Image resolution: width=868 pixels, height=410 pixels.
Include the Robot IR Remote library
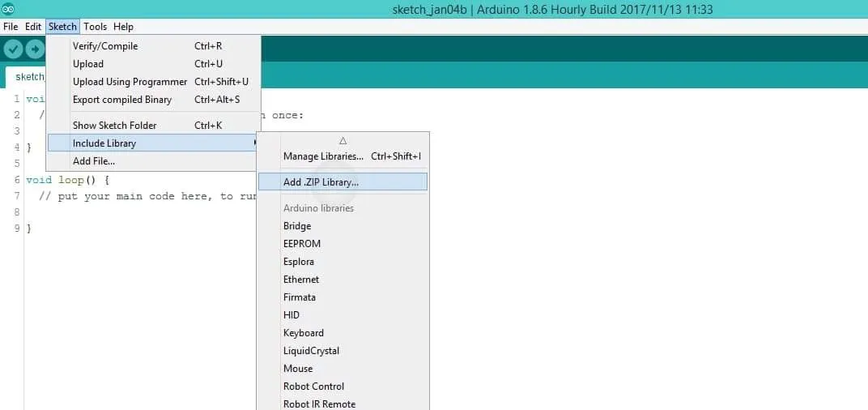click(343, 404)
